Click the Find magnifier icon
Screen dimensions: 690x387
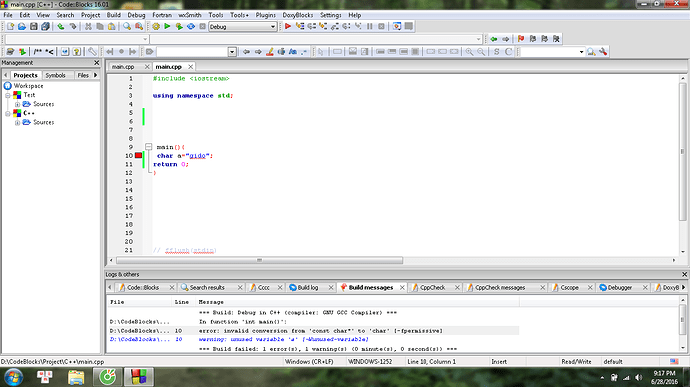tap(127, 26)
